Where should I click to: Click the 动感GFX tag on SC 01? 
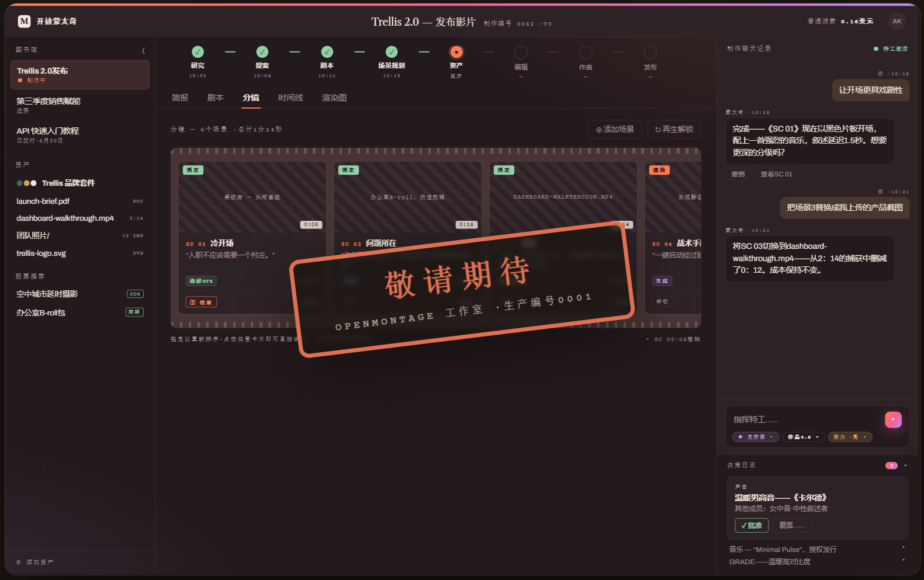tap(201, 281)
